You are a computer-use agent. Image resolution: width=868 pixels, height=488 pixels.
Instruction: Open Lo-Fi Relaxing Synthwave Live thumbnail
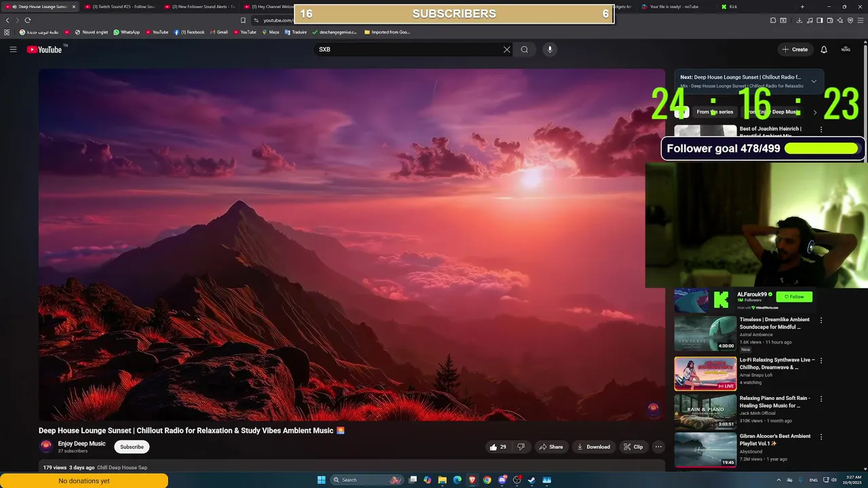pos(705,373)
